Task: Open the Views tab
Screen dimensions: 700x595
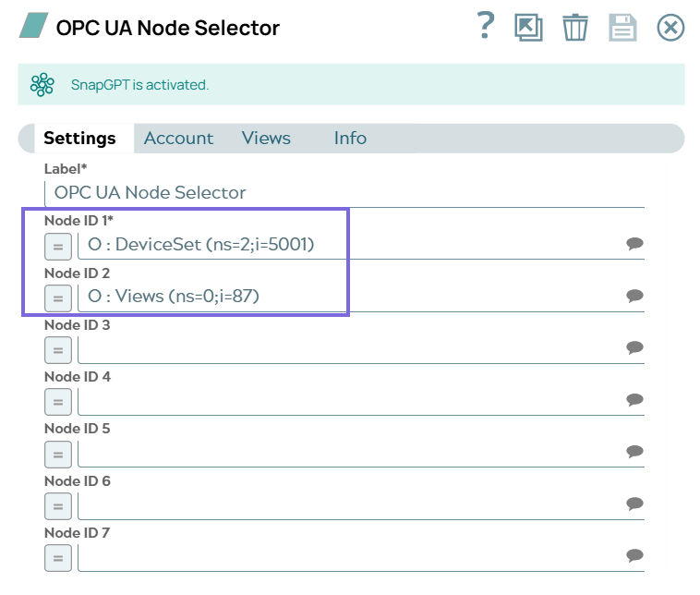Action: click(266, 138)
